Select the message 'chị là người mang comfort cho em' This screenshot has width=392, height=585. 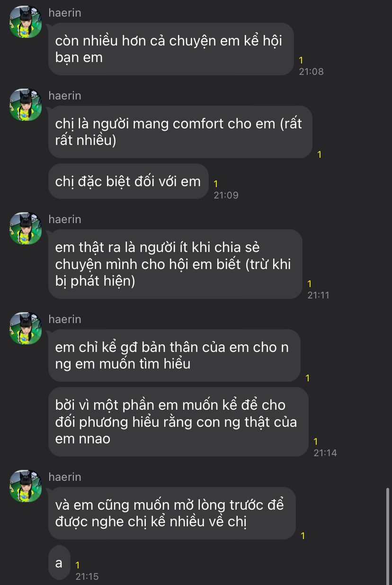pyautogui.click(x=180, y=132)
